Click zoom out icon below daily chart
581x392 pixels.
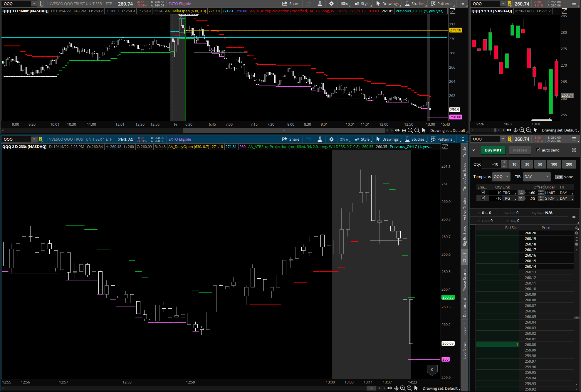(528, 130)
